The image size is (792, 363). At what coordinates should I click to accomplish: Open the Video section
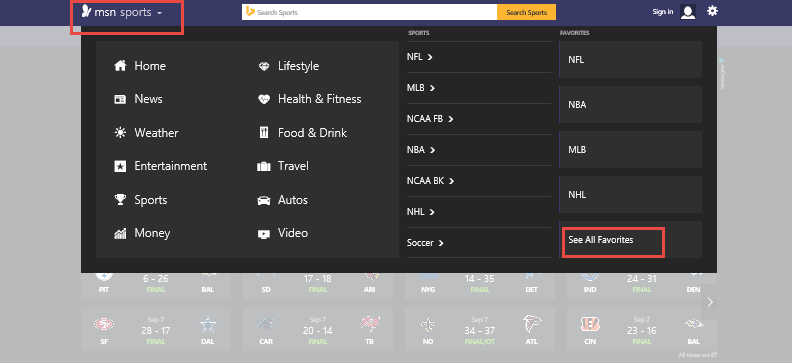(293, 233)
